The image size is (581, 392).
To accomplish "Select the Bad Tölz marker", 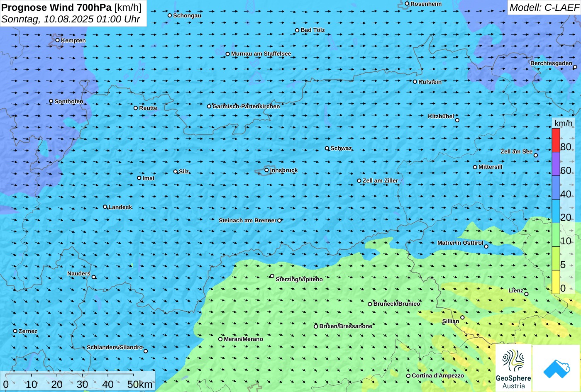I will pyautogui.click(x=297, y=30).
